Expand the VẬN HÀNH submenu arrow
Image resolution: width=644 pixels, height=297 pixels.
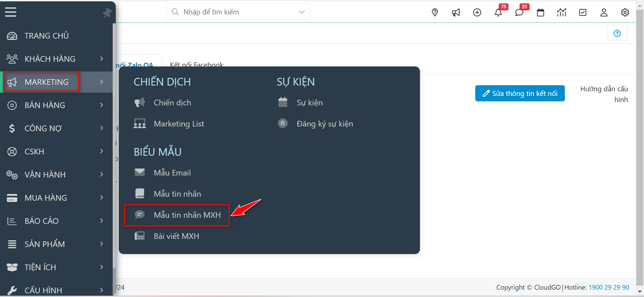click(102, 175)
